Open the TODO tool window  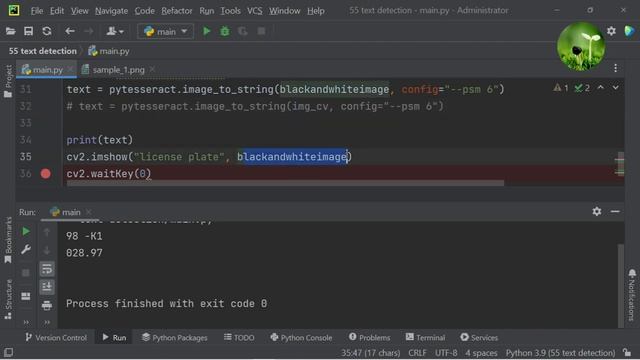[239, 338]
